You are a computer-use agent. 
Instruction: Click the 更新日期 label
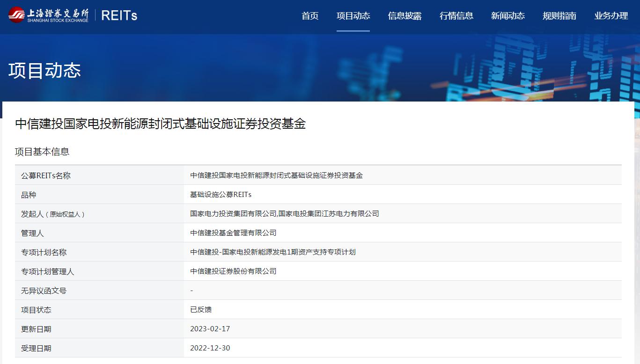pyautogui.click(x=36, y=329)
